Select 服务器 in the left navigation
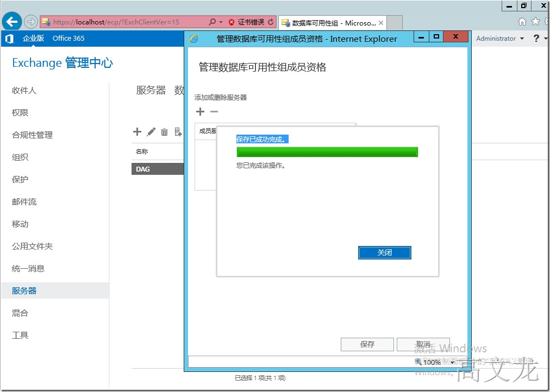The width and height of the screenshot is (550, 392). coord(55,291)
